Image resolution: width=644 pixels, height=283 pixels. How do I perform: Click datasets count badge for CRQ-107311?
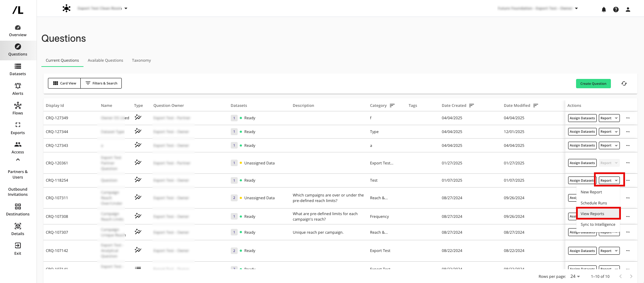pos(234,198)
